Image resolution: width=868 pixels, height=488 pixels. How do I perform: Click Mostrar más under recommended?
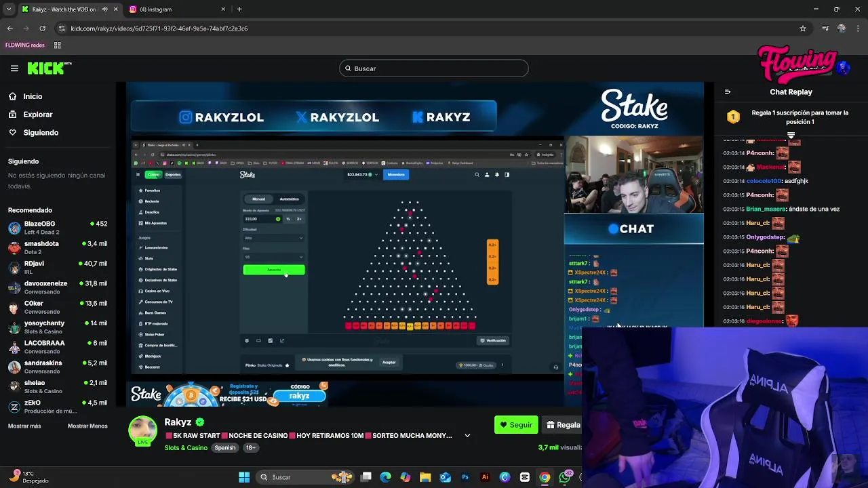pos(24,426)
